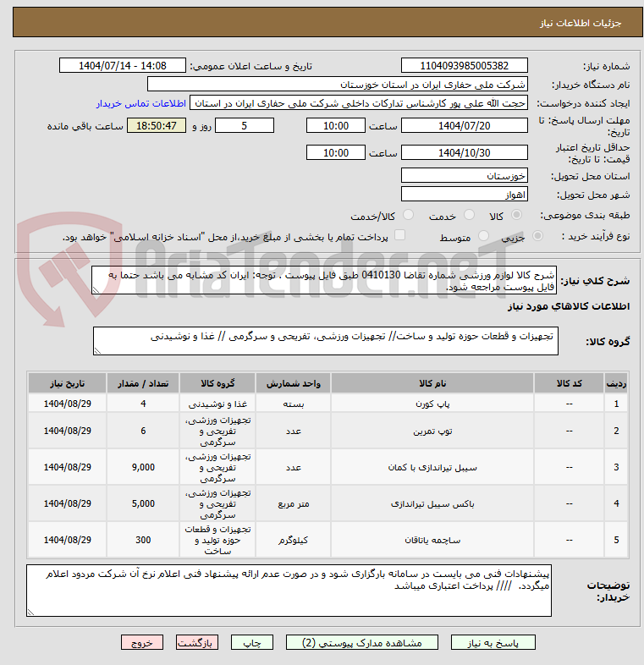Click the quantity cell 5,000
This screenshot has width=644, height=665.
pos(143,504)
